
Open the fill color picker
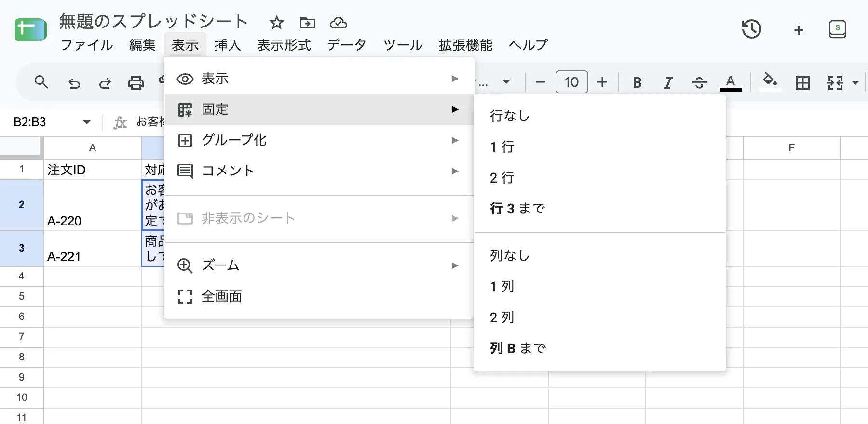(770, 81)
